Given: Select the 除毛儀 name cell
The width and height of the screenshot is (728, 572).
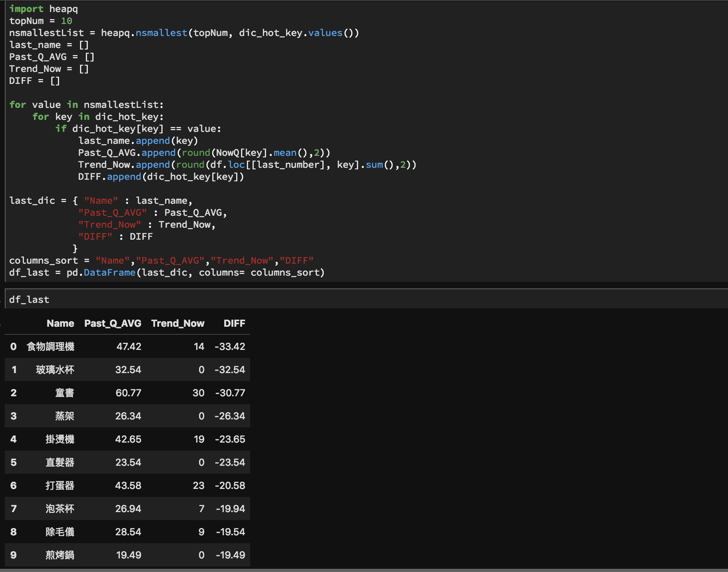Looking at the screenshot, I should 60,532.
